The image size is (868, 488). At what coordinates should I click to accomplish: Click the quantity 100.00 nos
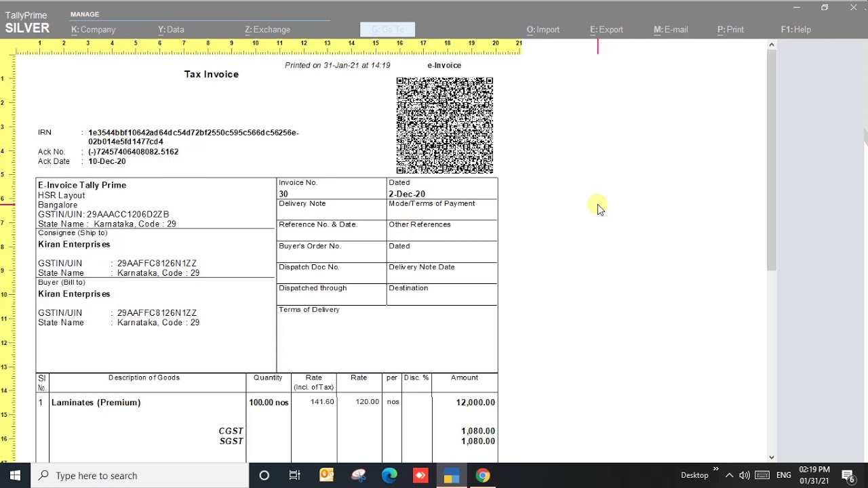(269, 403)
